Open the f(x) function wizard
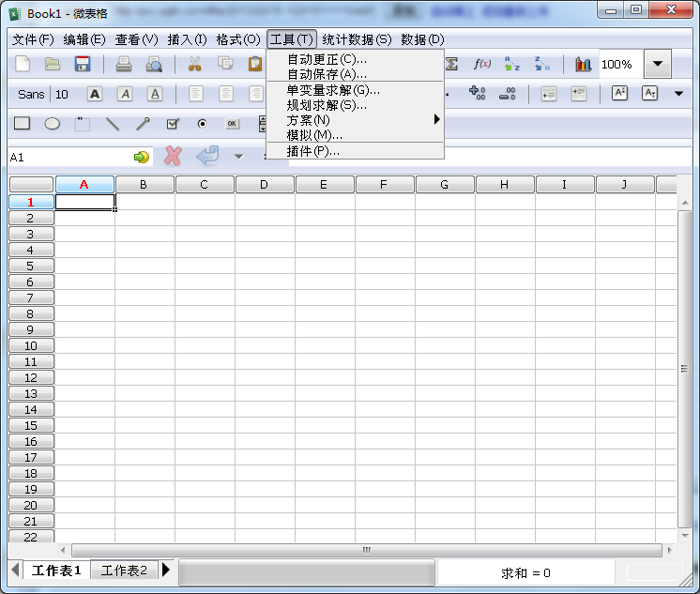The width and height of the screenshot is (700, 594). (x=482, y=64)
